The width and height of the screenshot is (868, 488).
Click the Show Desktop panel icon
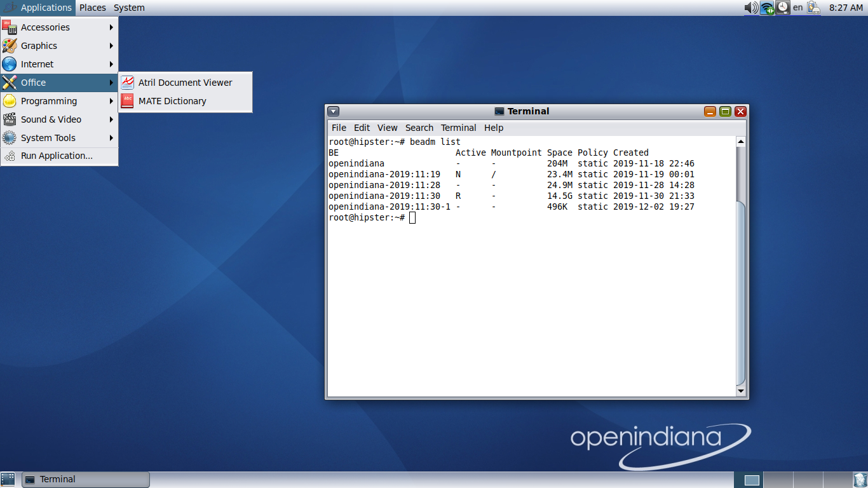(x=8, y=480)
